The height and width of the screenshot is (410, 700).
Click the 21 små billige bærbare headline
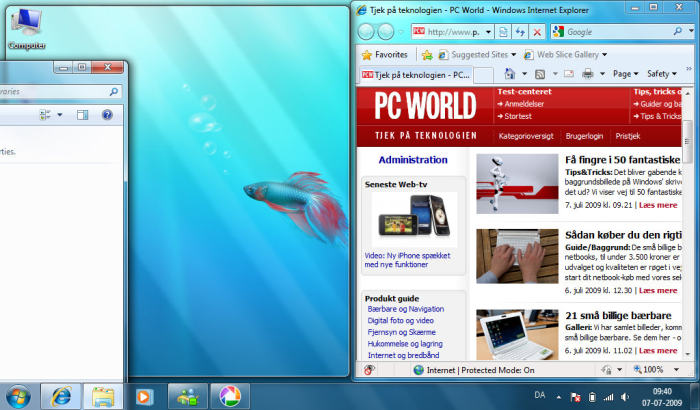[x=618, y=316]
